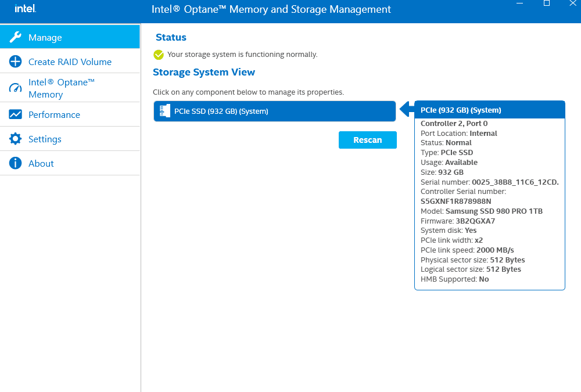This screenshot has height=392, width=581.
Task: Click the Status heading
Action: [x=171, y=37]
